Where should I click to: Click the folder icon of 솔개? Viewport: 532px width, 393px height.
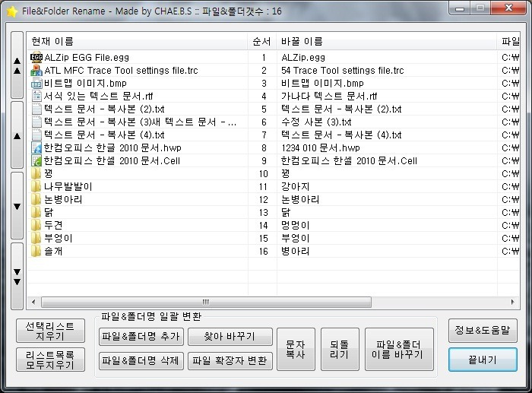click(36, 251)
